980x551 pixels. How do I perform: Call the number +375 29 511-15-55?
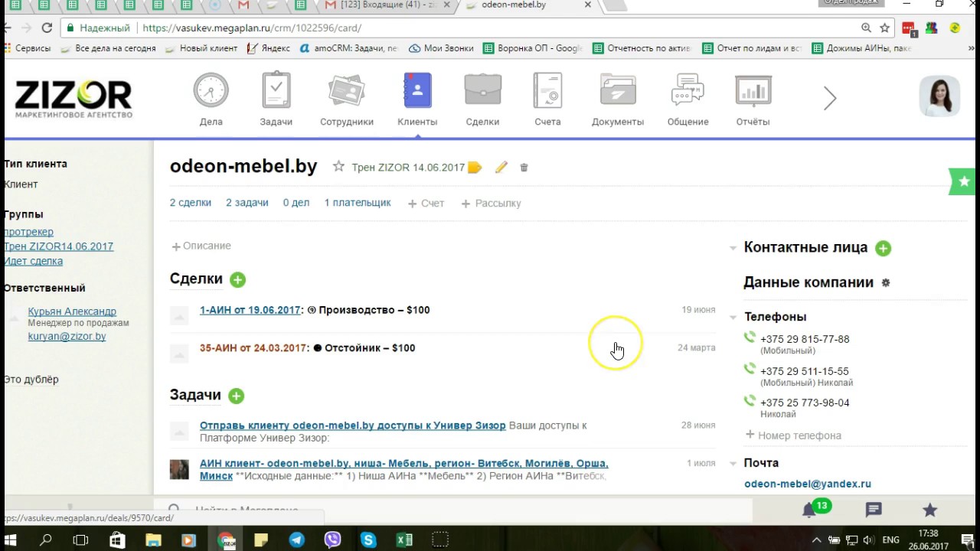click(805, 371)
